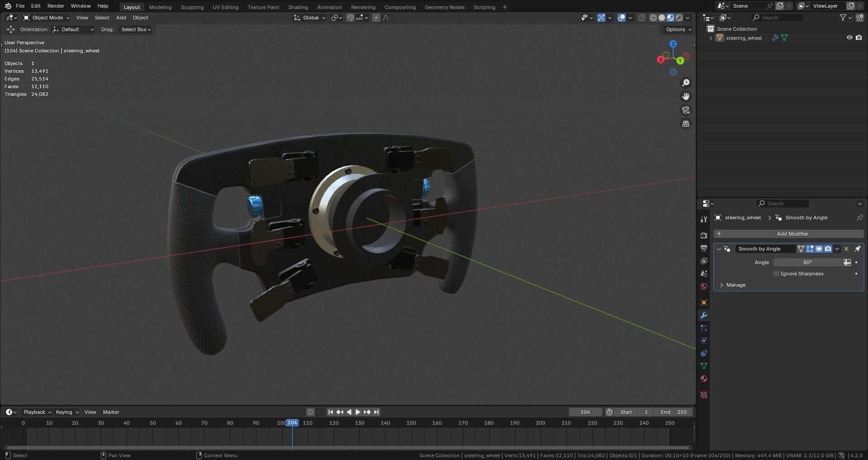Click the X axis on navigation gizmo
The width and height of the screenshot is (868, 460).
(x=660, y=60)
